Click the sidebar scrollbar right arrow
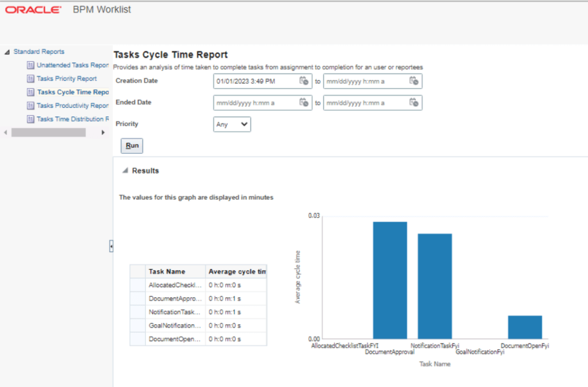The width and height of the screenshot is (588, 387). [x=103, y=132]
